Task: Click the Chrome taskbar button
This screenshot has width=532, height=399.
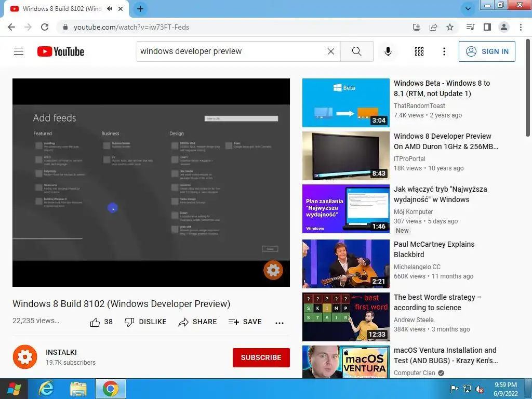Action: tap(110, 389)
